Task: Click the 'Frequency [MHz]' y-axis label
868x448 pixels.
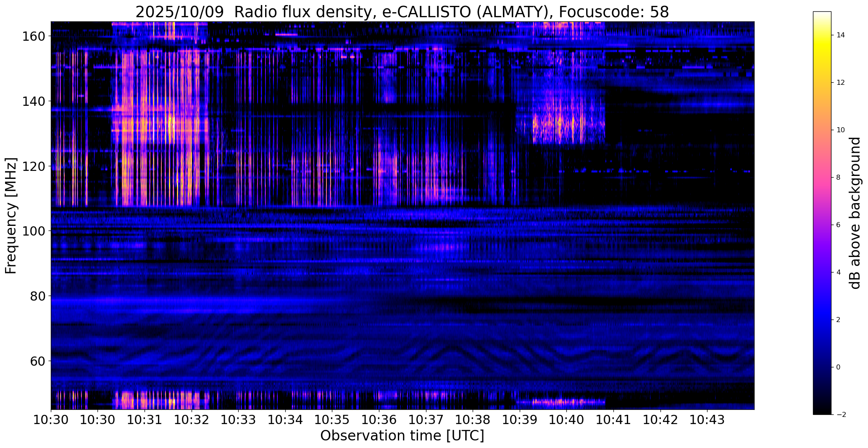Action: pos(11,215)
